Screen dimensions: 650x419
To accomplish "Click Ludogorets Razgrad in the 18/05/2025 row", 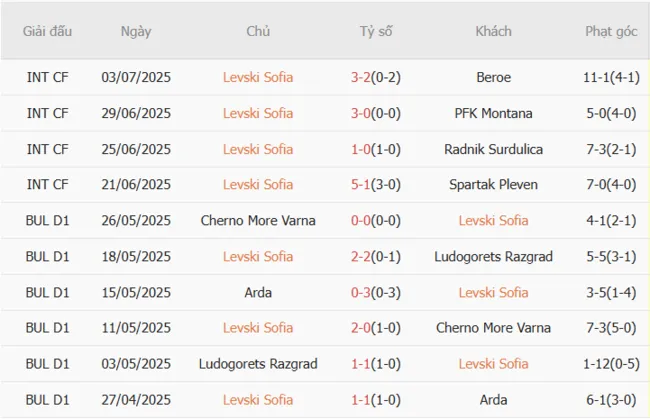I will click(x=493, y=256).
